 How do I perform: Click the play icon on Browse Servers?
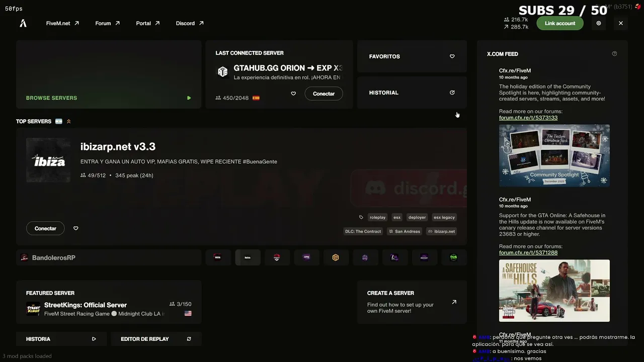pos(189,98)
